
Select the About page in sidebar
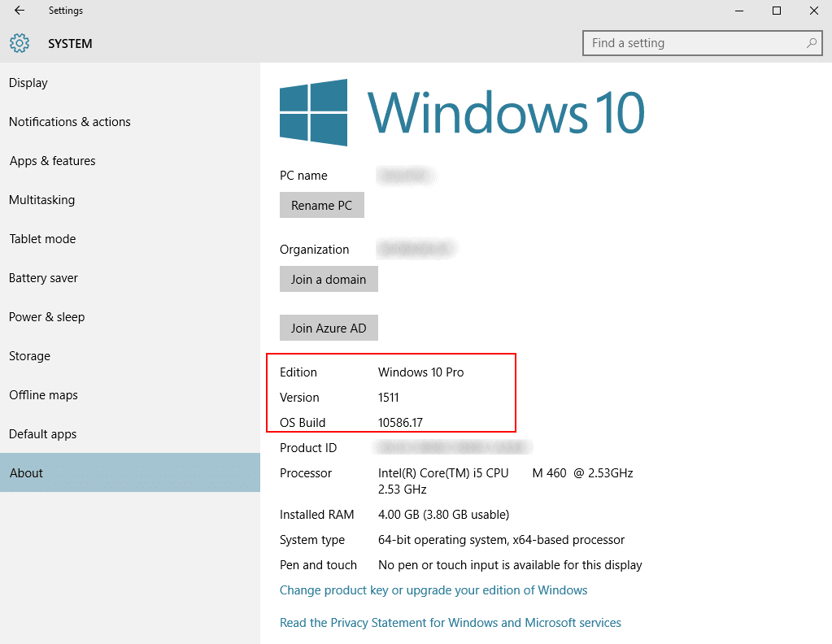[130, 472]
